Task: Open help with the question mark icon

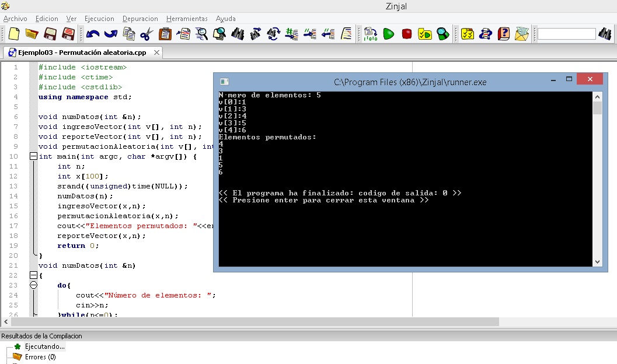Action: 504,34
